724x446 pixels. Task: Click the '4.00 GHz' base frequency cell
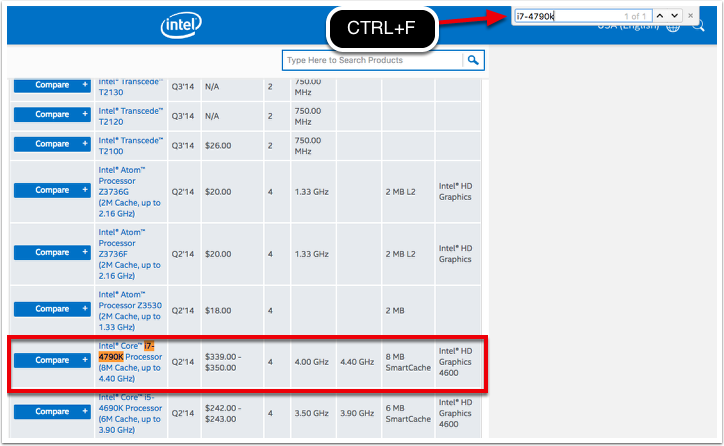click(x=312, y=362)
